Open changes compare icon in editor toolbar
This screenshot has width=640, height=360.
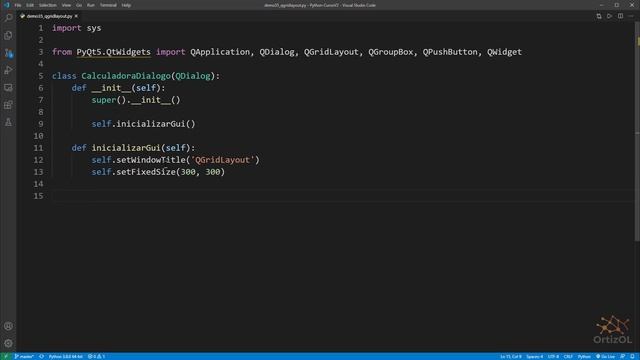599,16
